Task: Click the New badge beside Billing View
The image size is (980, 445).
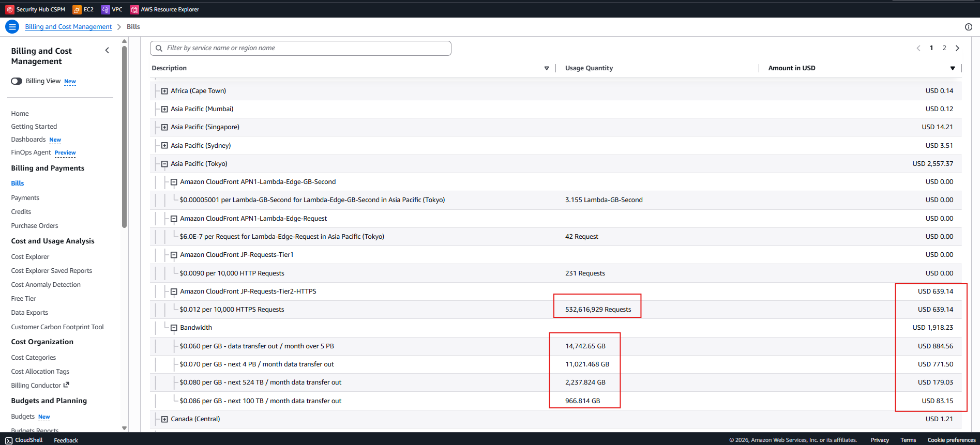Action: tap(70, 82)
